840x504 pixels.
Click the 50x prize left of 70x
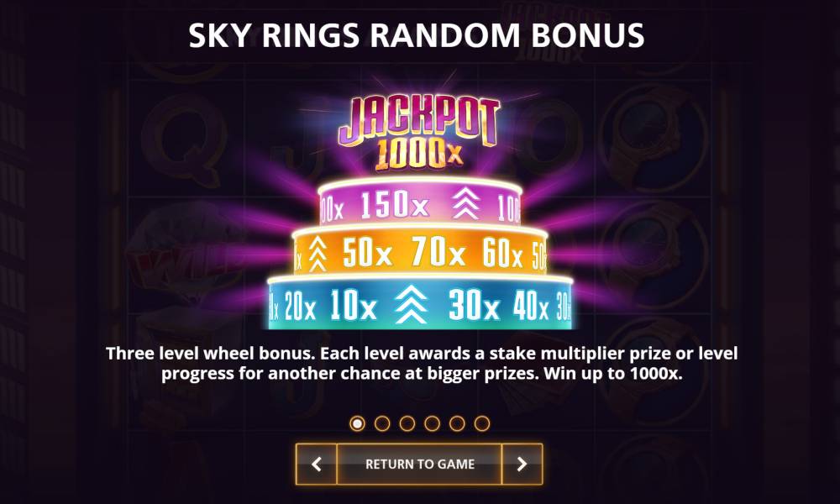click(x=367, y=253)
